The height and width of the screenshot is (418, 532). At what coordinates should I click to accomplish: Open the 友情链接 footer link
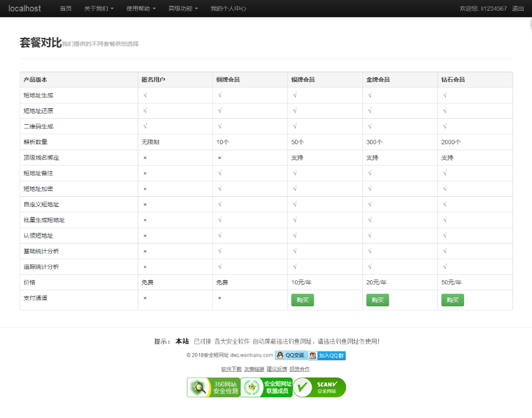tap(254, 369)
